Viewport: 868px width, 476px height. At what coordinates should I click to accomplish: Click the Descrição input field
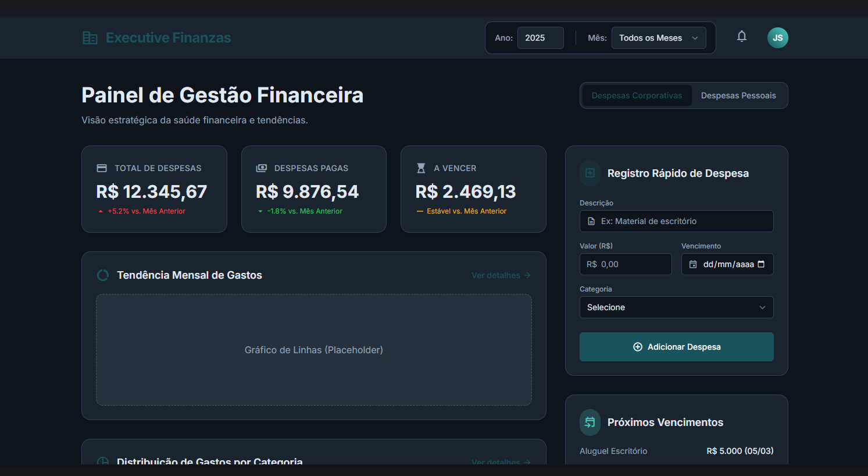pos(676,221)
